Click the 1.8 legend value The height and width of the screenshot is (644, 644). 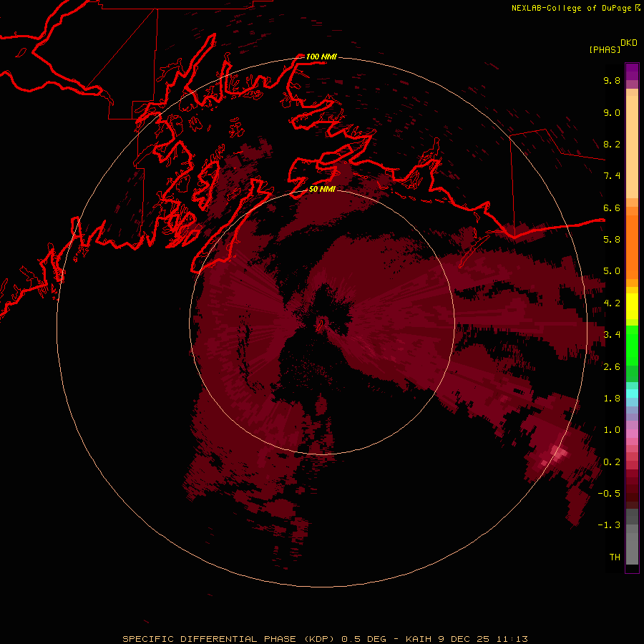tap(612, 399)
